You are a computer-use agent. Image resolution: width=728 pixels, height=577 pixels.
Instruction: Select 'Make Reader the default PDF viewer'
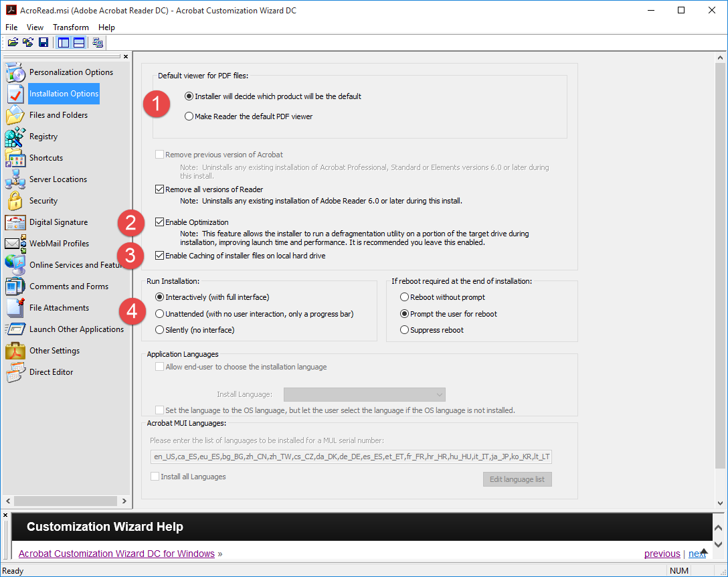pos(189,116)
